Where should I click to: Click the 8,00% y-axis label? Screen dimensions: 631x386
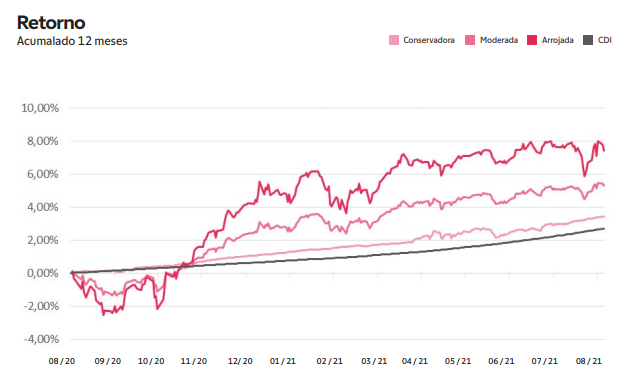pyautogui.click(x=43, y=141)
